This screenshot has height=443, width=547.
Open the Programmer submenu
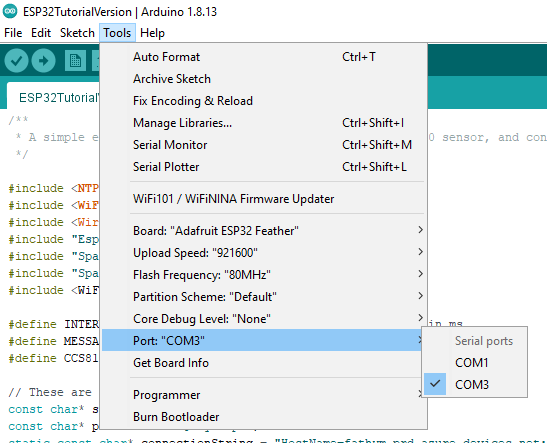pyautogui.click(x=263, y=395)
